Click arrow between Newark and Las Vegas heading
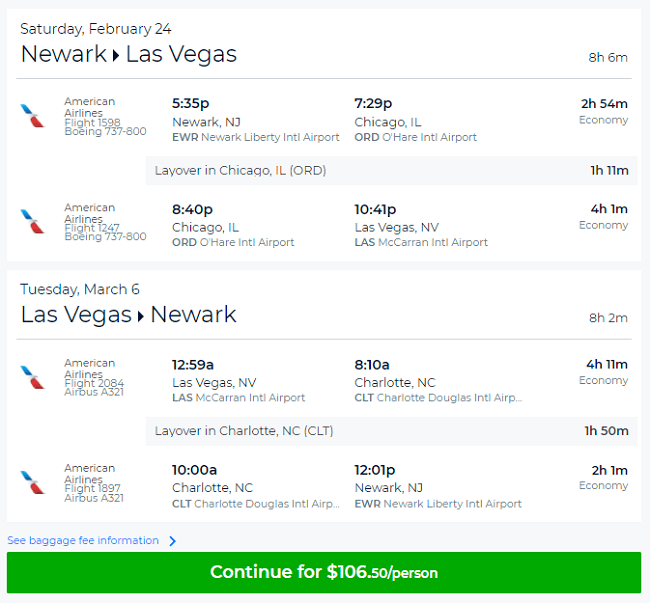This screenshot has height=603, width=650. (116, 55)
